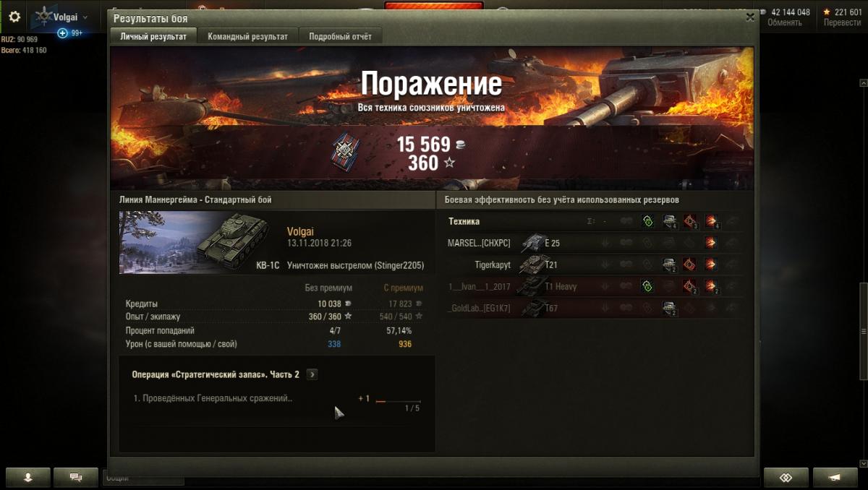Open the settings gear menu
868x490 pixels.
[x=14, y=17]
